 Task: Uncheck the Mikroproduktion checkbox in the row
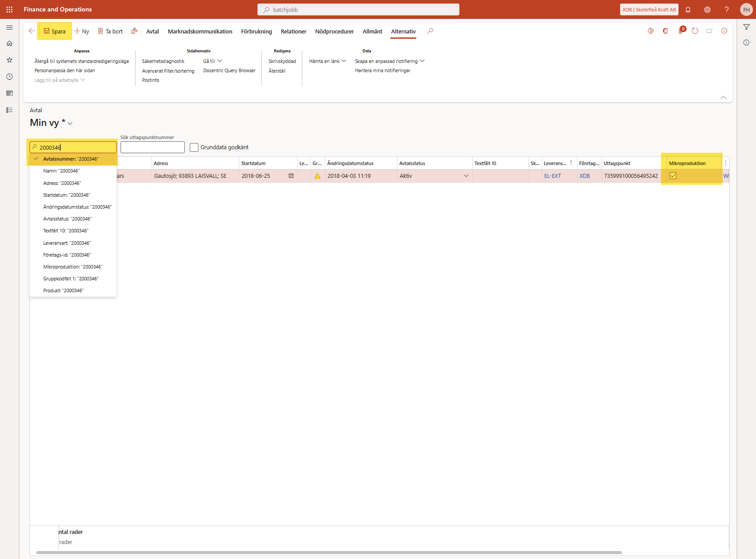click(673, 176)
